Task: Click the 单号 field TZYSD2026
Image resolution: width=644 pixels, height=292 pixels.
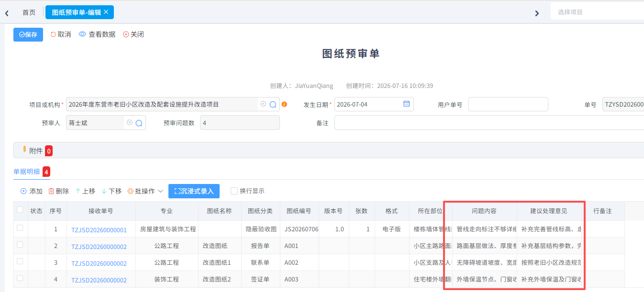Action: click(623, 104)
